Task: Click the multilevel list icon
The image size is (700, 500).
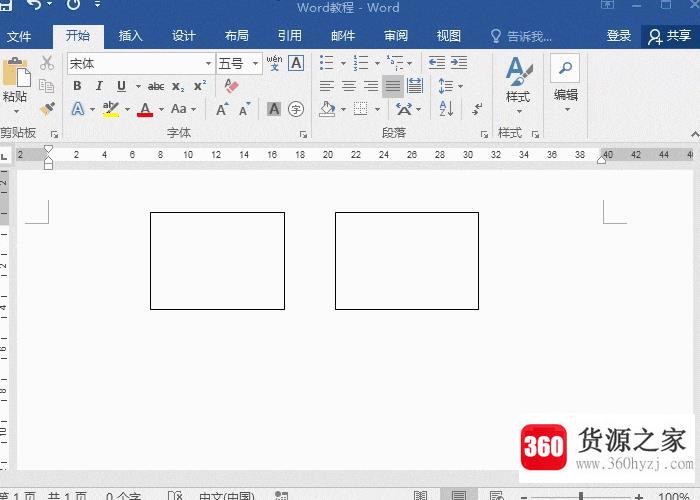Action: (x=395, y=63)
